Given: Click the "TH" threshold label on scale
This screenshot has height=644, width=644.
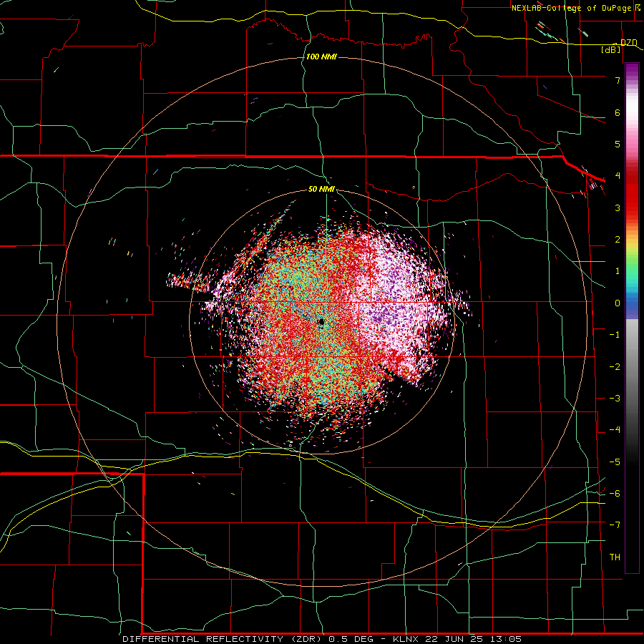Looking at the screenshot, I should tap(615, 557).
